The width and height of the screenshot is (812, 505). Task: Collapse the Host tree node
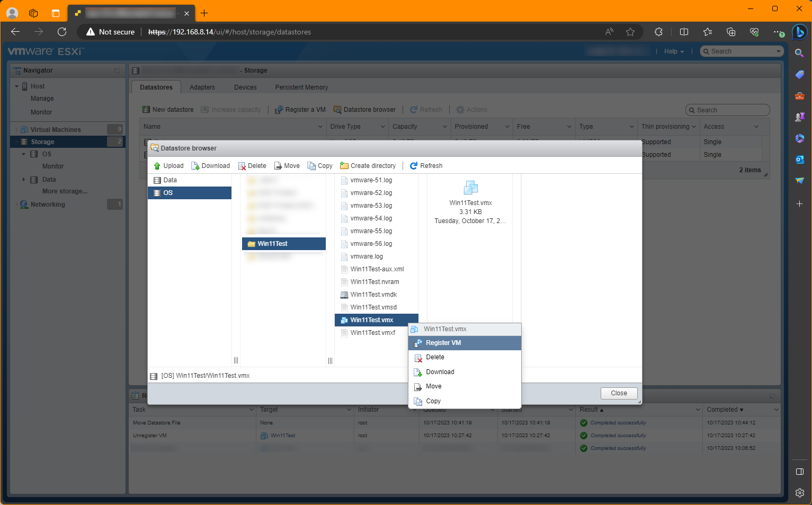point(16,86)
